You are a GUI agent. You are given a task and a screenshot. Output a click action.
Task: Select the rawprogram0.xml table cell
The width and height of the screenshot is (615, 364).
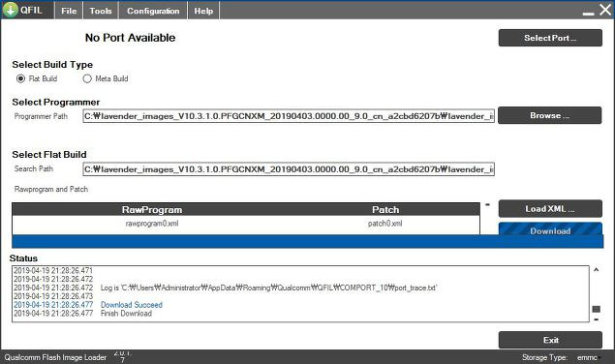(x=152, y=224)
